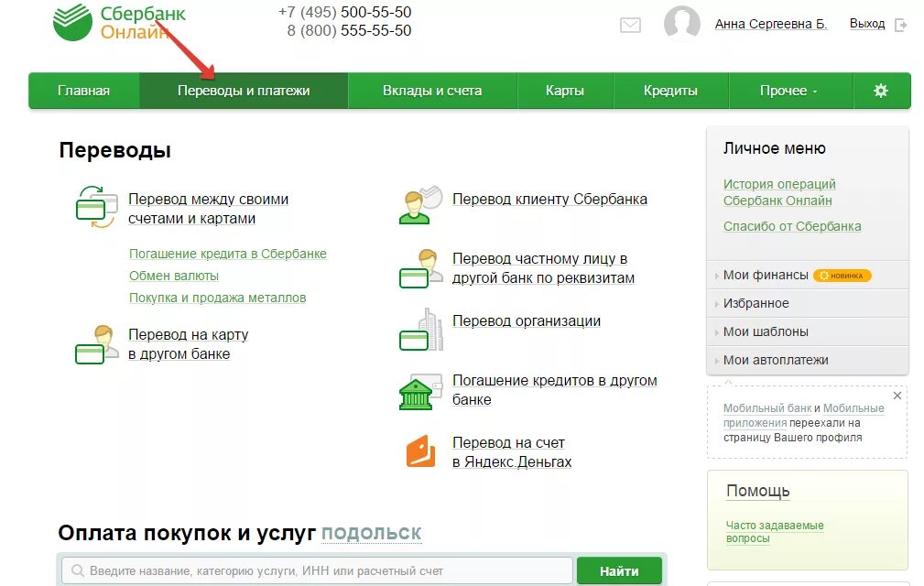Viewport: 924px width, 586px height.
Task: Expand Избранное section
Action: coord(807,303)
